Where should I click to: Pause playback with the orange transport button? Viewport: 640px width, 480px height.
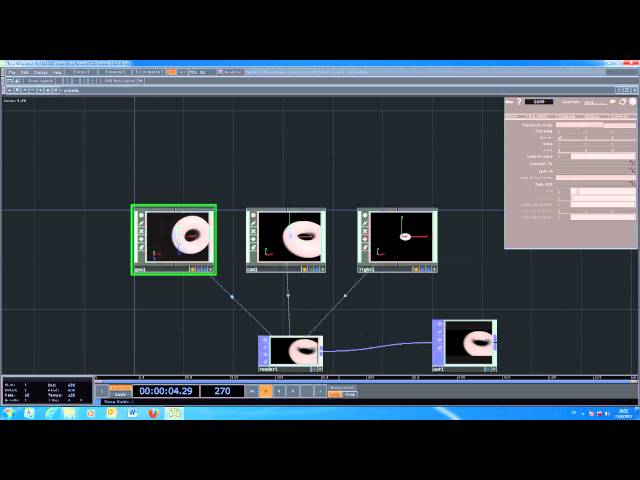(x=266, y=391)
